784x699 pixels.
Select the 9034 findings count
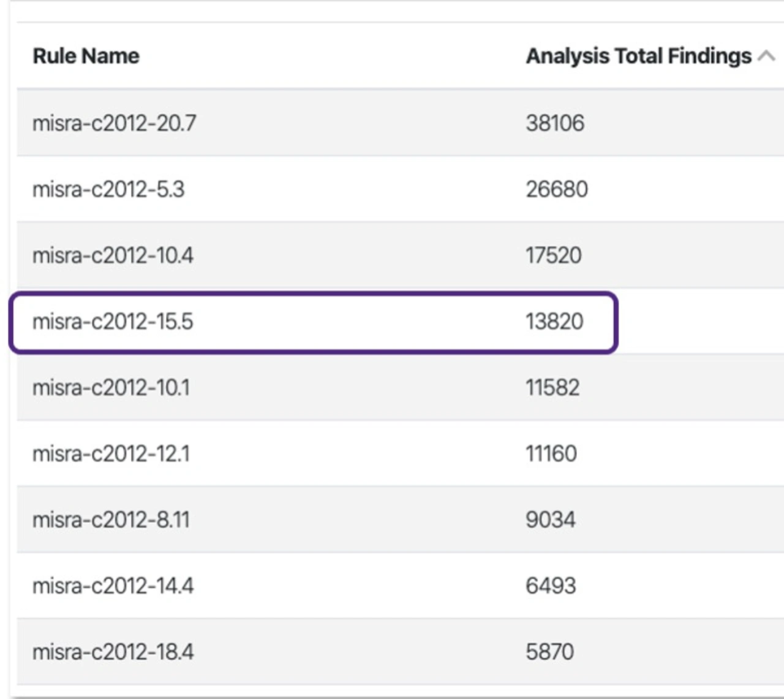[550, 520]
